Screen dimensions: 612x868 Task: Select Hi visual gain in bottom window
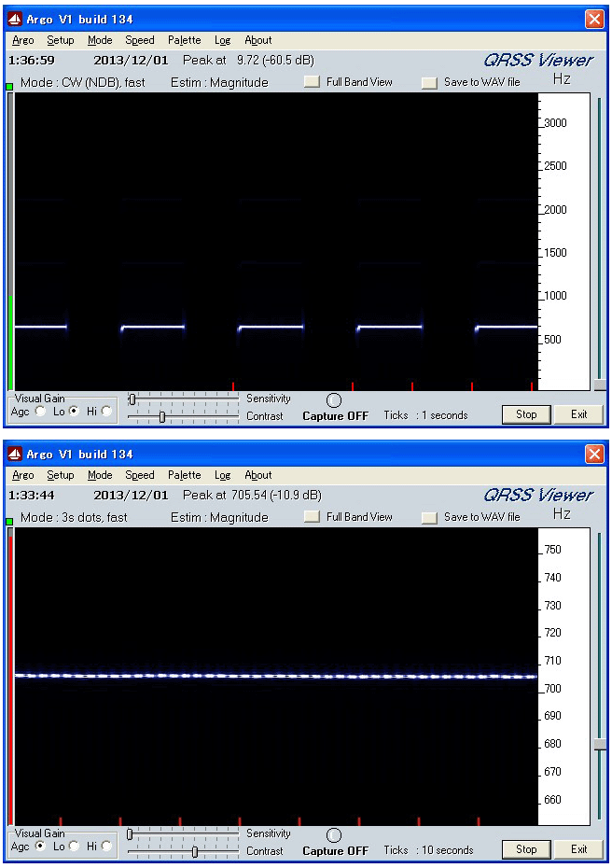tap(106, 847)
